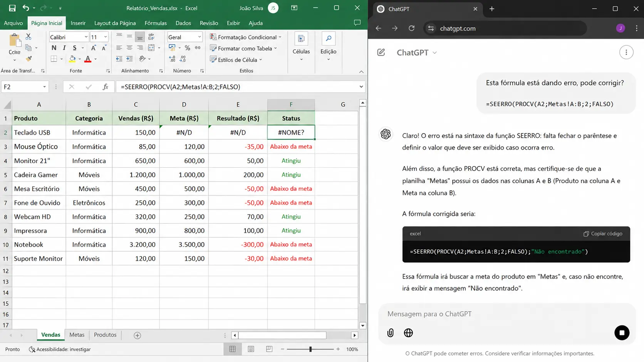This screenshot has width=644, height=362.
Task: Switch to Page Layout view in the status bar
Action: [251, 349]
